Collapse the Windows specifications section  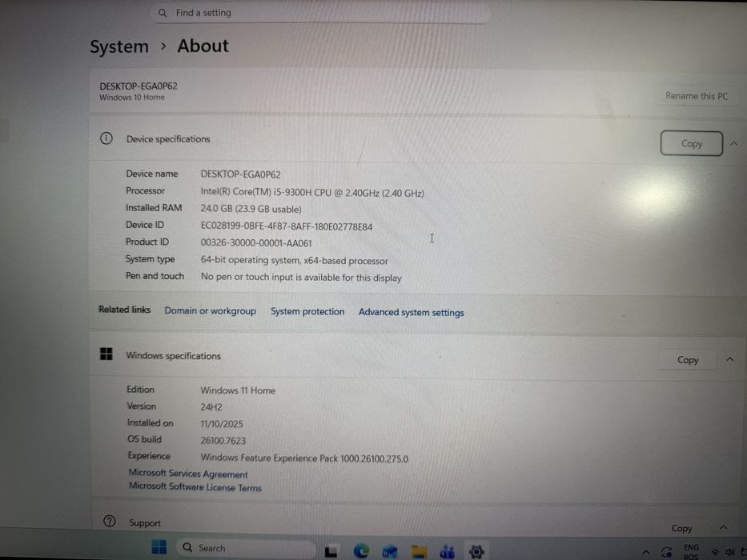tap(729, 359)
